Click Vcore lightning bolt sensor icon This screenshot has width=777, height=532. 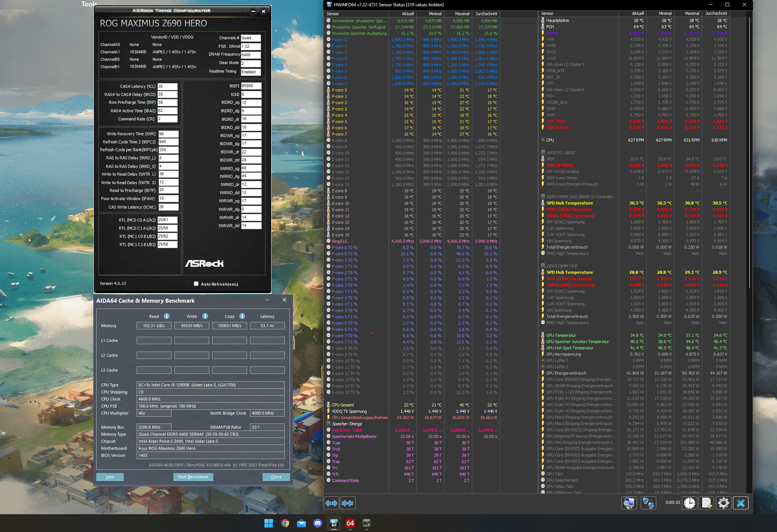[x=543, y=33]
